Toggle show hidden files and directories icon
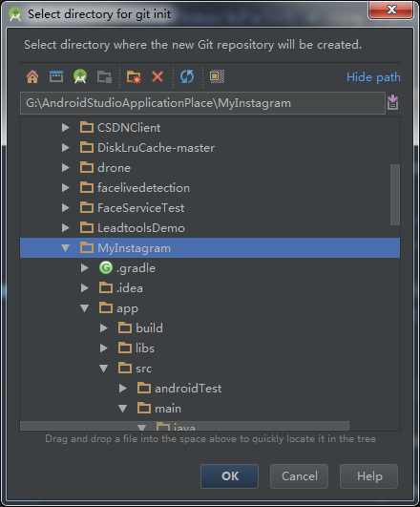Screen dimensions: 420x507 pyautogui.click(x=217, y=76)
